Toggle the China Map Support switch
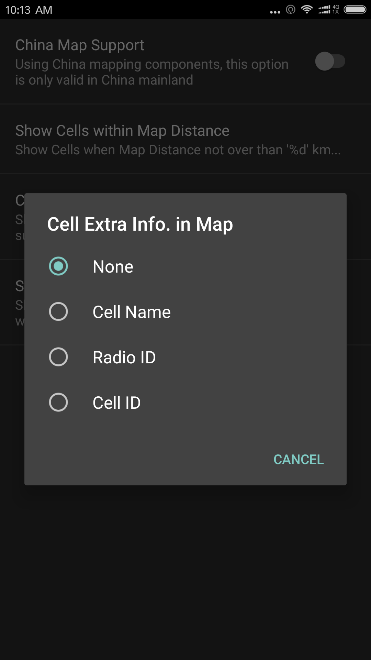 330,61
